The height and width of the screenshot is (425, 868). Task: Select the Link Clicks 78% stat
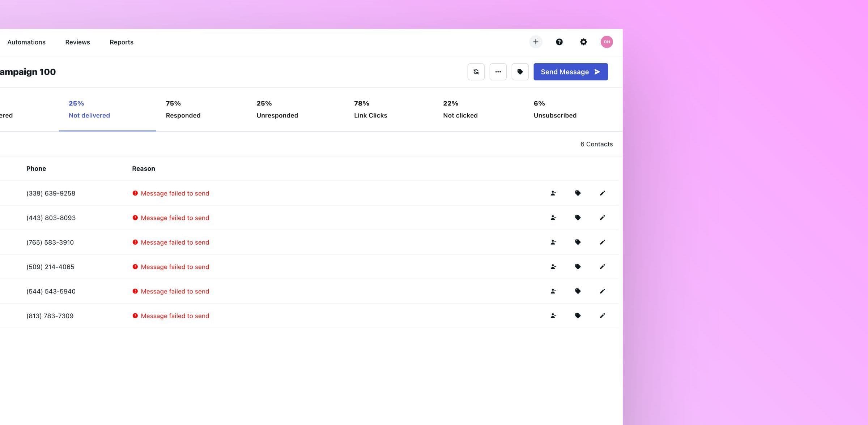370,110
